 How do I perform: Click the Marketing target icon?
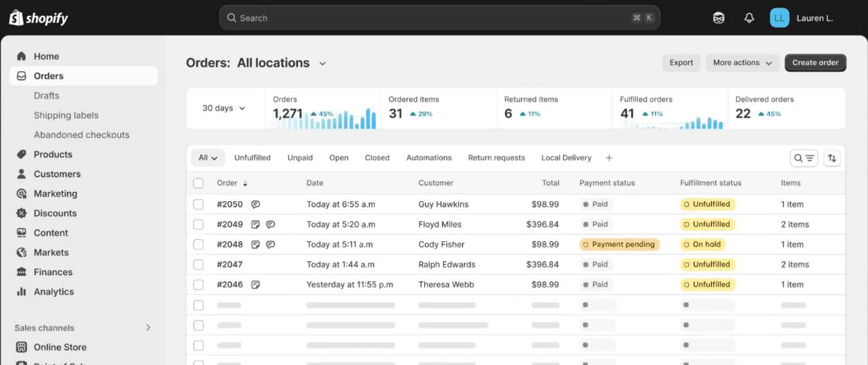(21, 194)
